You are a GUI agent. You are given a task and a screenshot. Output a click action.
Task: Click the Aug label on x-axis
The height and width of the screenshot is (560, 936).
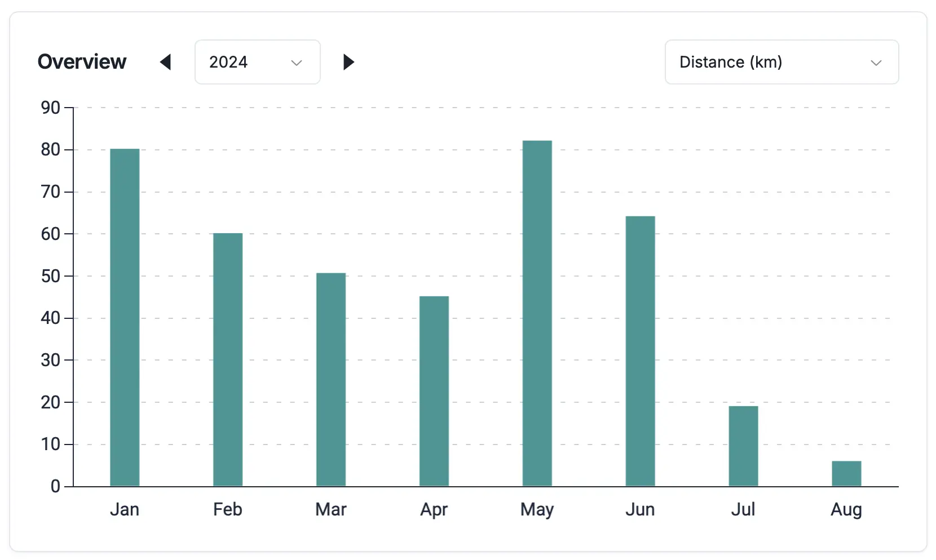point(846,509)
